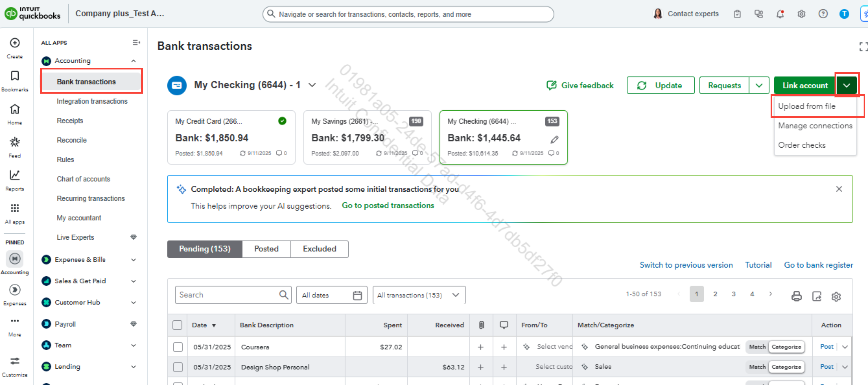The height and width of the screenshot is (385, 868).
Task: Open the All dates filter
Action: pos(332,295)
